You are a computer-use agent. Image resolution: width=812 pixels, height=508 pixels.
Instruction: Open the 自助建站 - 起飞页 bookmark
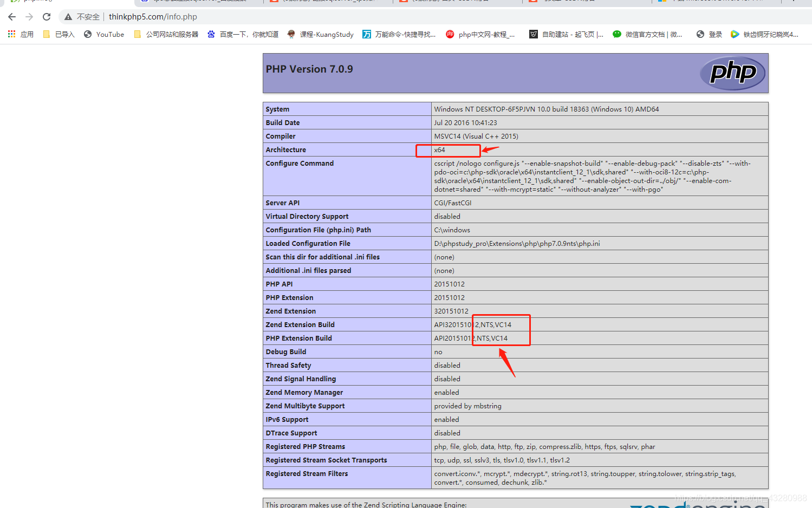tap(566, 34)
